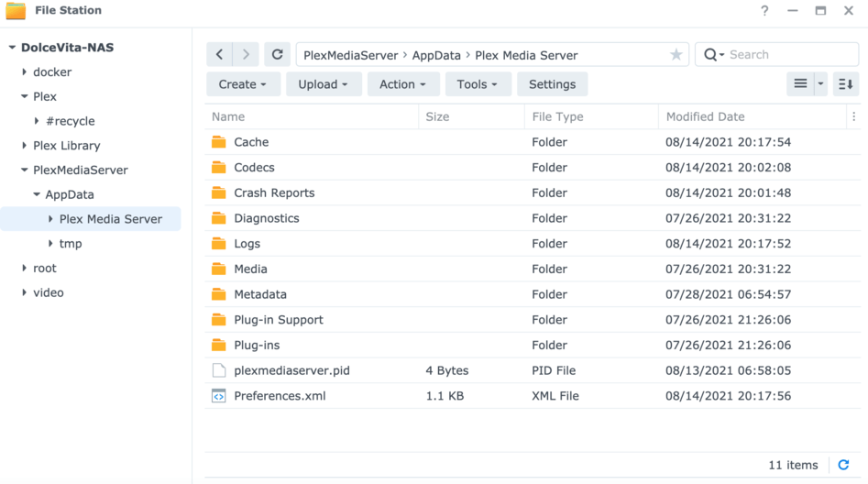
Task: Select plexmediaserver.pid file icon
Action: point(219,370)
